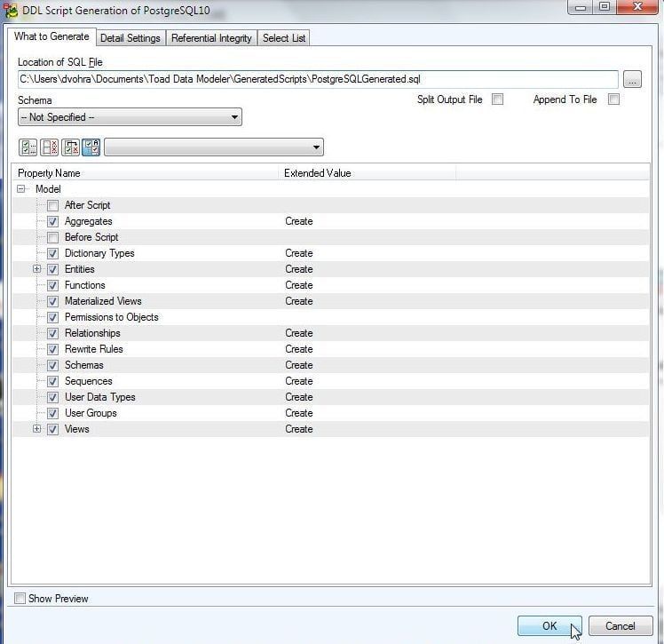This screenshot has height=644, width=664.
Task: Uncheck the User Data Types checkbox
Action: [52, 397]
